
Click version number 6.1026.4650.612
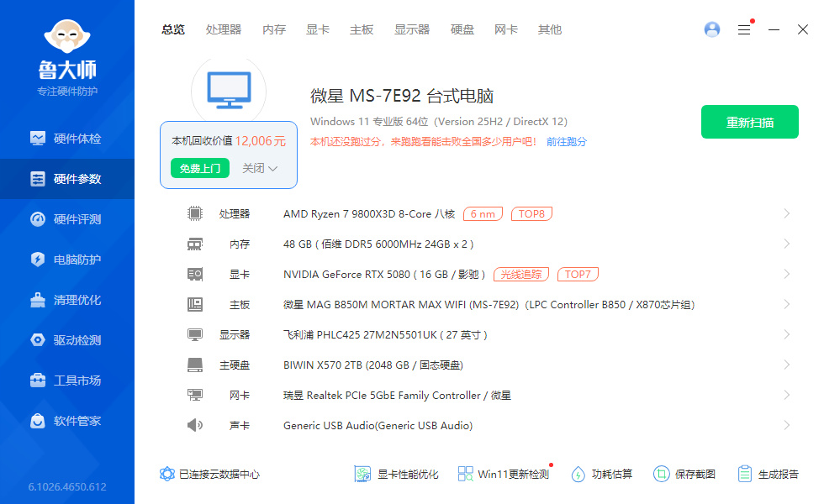coord(67,487)
